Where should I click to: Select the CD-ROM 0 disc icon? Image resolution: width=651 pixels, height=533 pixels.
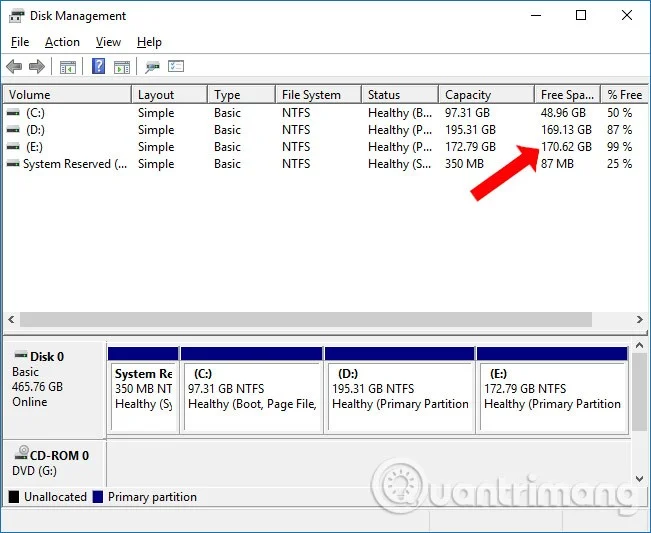[x=22, y=453]
